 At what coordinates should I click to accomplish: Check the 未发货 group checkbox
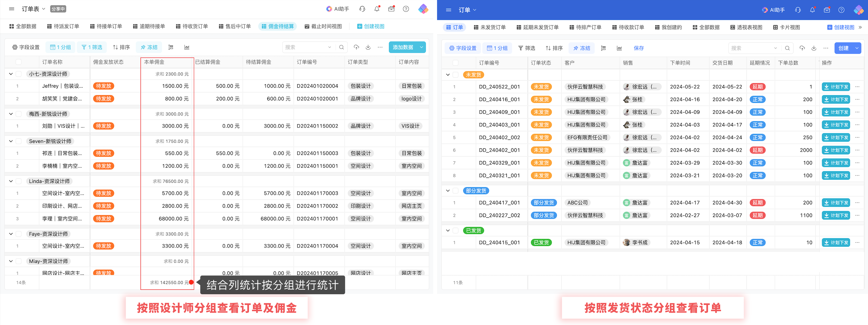coord(455,75)
